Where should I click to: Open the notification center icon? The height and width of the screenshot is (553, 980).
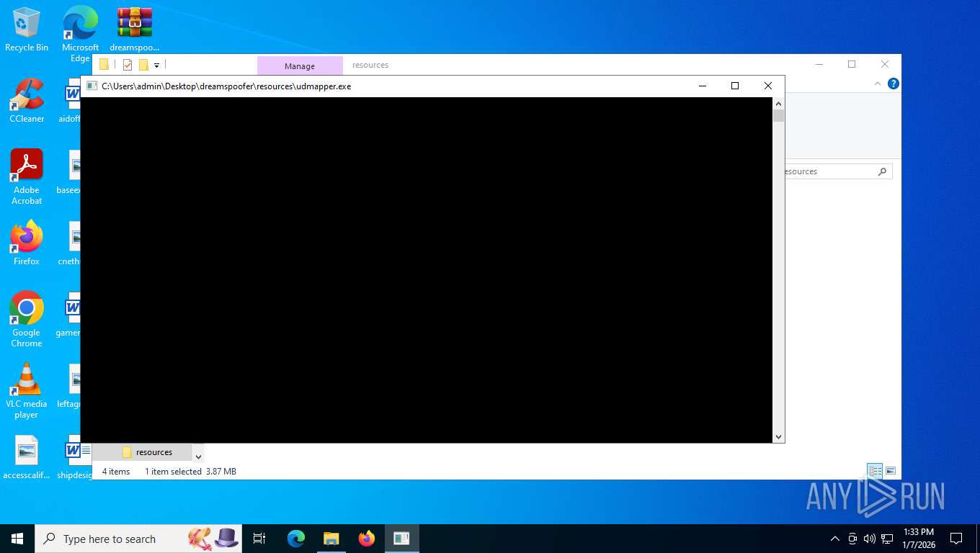[x=956, y=539]
